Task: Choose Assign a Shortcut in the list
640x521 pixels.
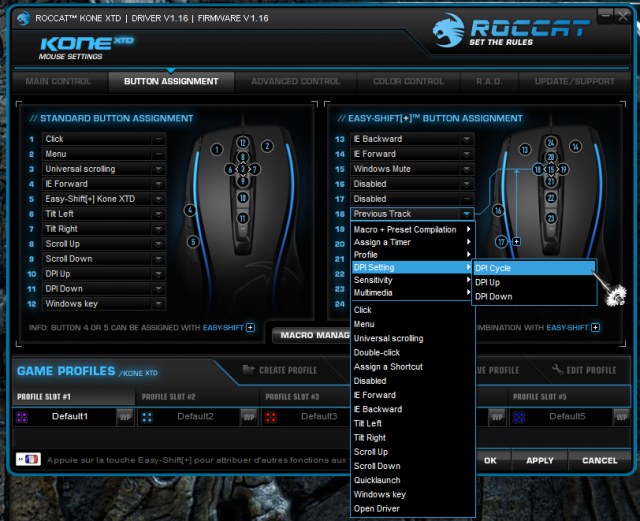Action: pyautogui.click(x=413, y=367)
